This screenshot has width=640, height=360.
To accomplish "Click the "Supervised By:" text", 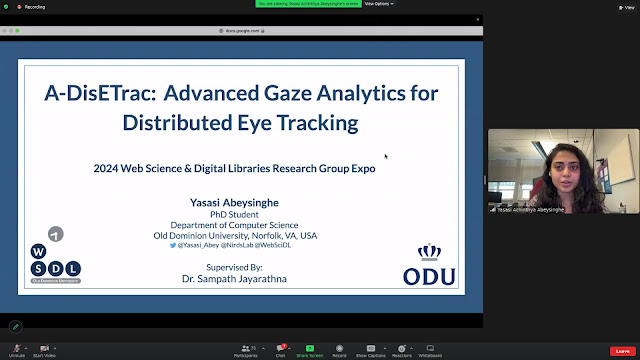I will coord(234,267).
